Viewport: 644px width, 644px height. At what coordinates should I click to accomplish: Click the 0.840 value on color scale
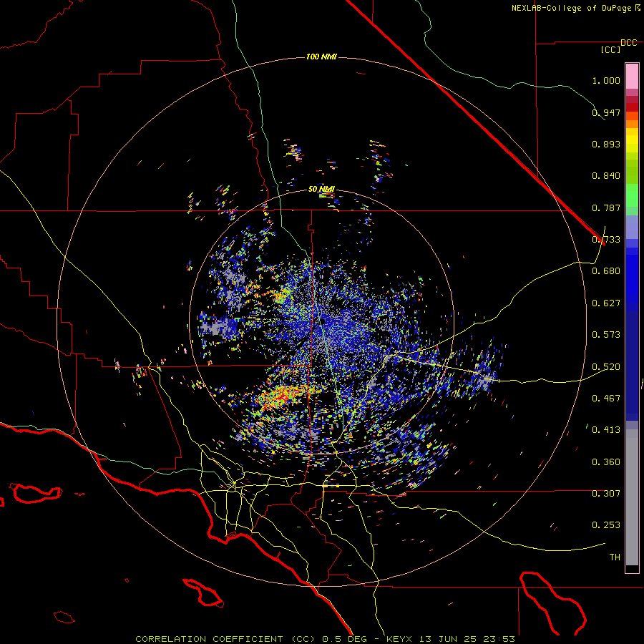pyautogui.click(x=606, y=176)
